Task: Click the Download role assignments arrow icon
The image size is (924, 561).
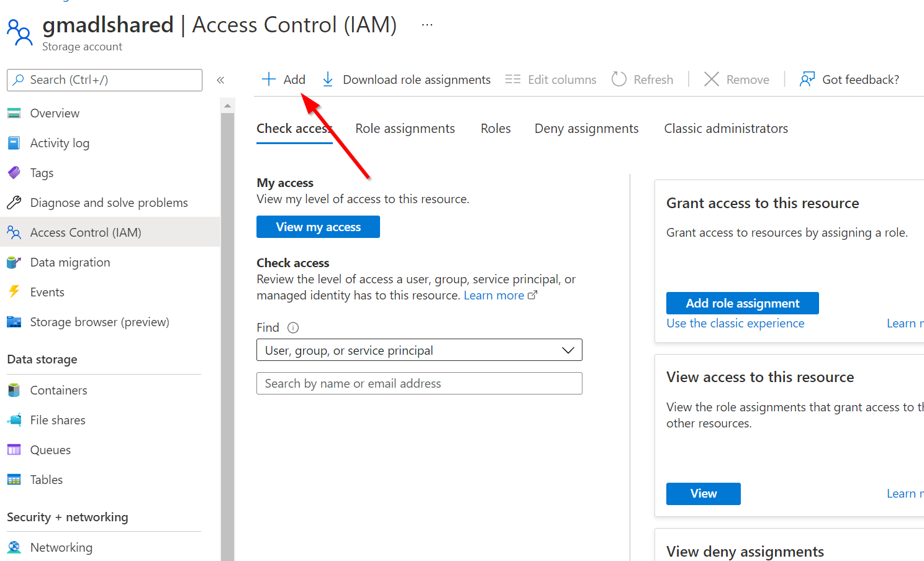Action: 328,80
